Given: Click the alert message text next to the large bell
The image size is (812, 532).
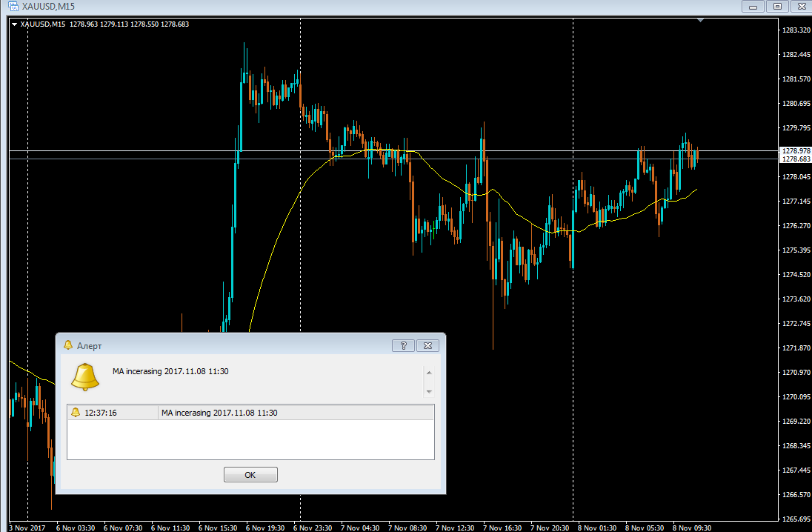Looking at the screenshot, I should (170, 371).
